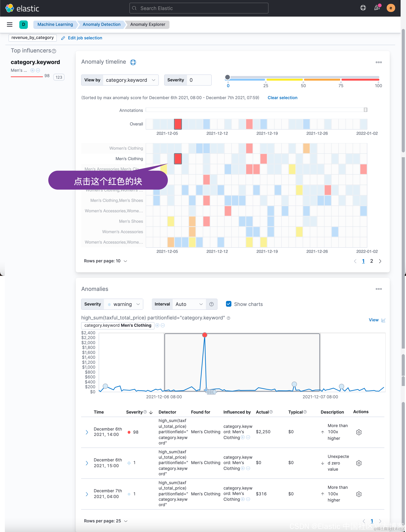Toggle the Show charts checkbox
This screenshot has height=532, width=406.
[229, 304]
